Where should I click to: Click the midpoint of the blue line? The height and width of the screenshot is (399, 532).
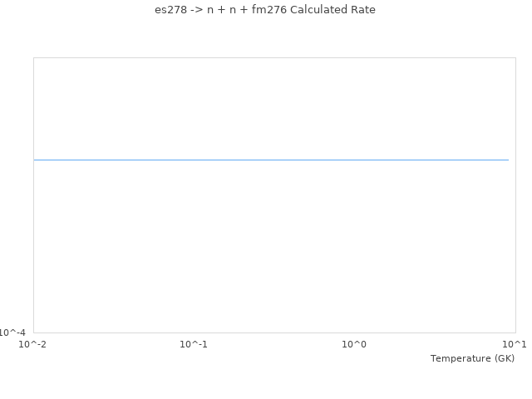271,160
